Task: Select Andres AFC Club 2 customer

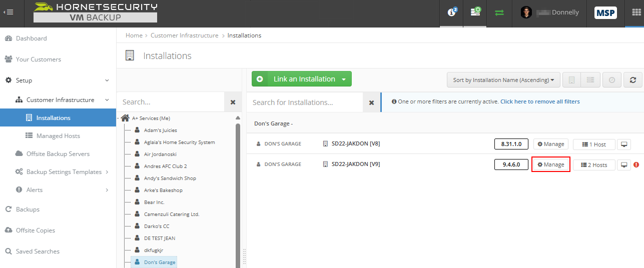Action: [165, 166]
